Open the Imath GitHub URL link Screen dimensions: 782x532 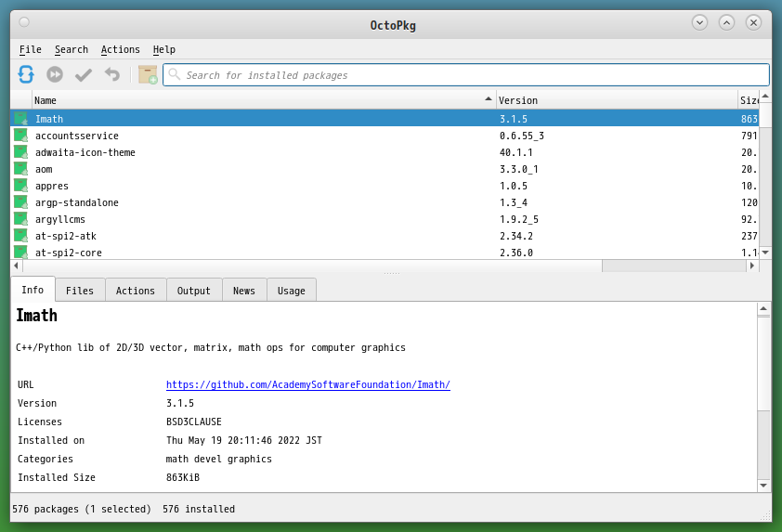click(x=308, y=384)
